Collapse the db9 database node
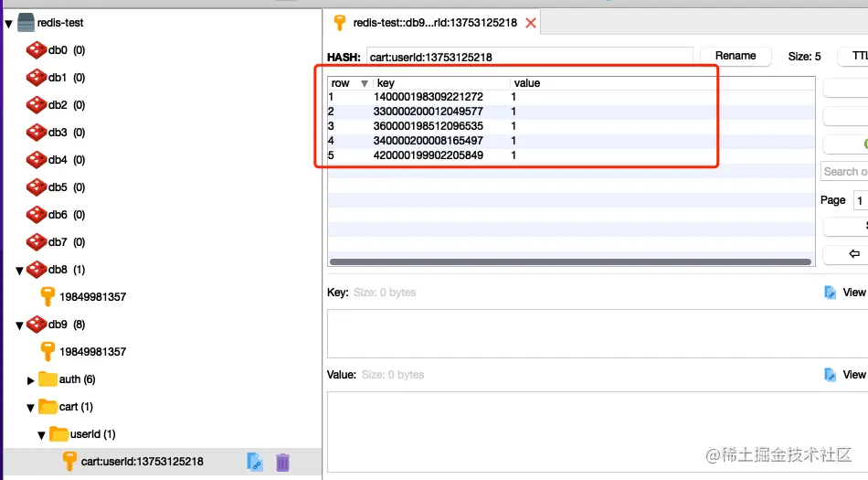 (19, 325)
